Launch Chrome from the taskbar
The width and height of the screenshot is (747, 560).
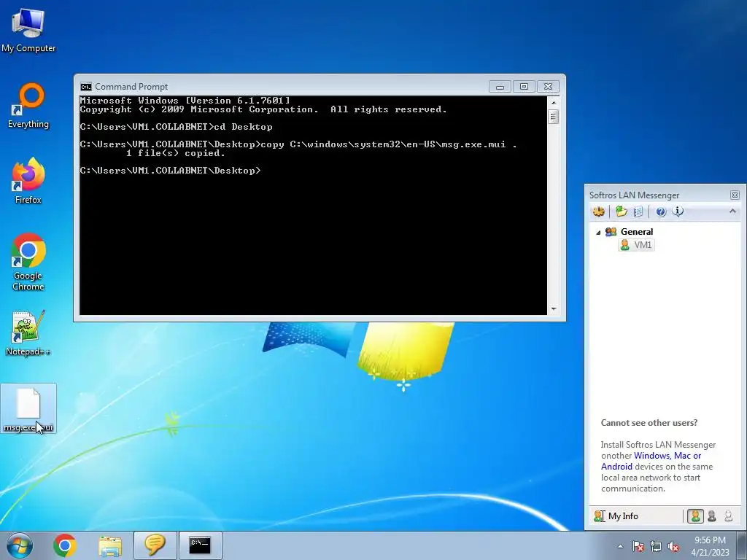click(65, 545)
